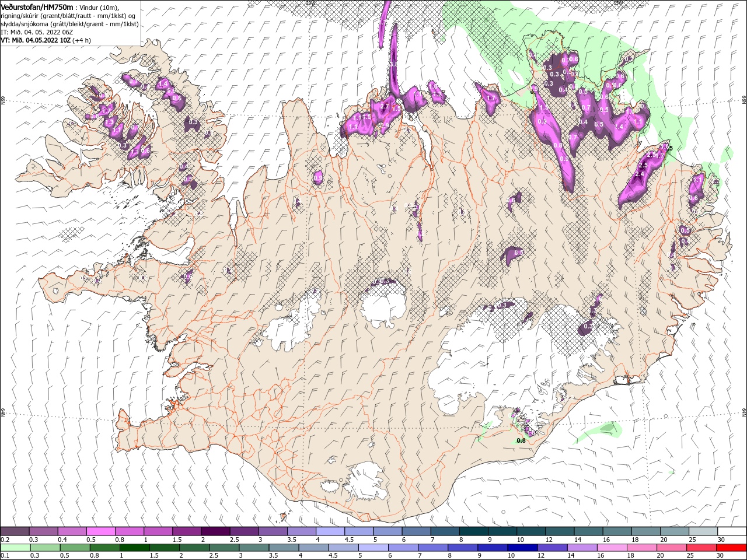This screenshot has height=560, width=747.
Task: Click the lower scale label '0.1'
Action: (x=5, y=556)
